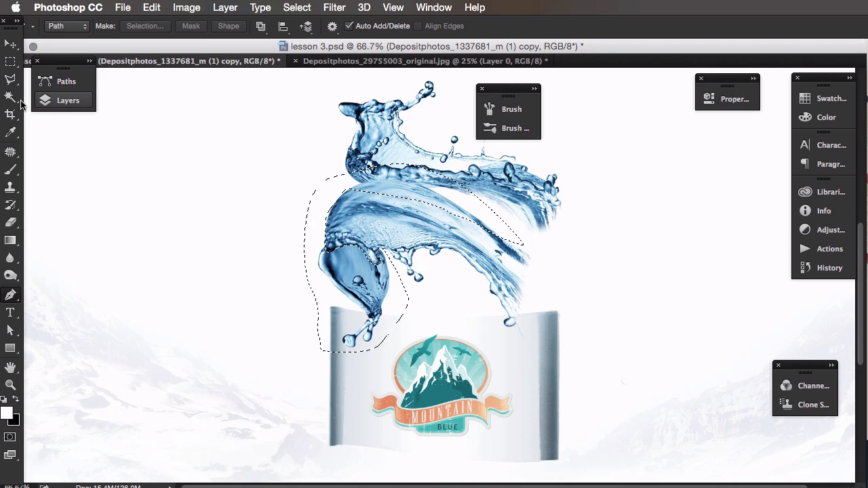
Task: Select the Clone Stamp tool
Action: (10, 187)
